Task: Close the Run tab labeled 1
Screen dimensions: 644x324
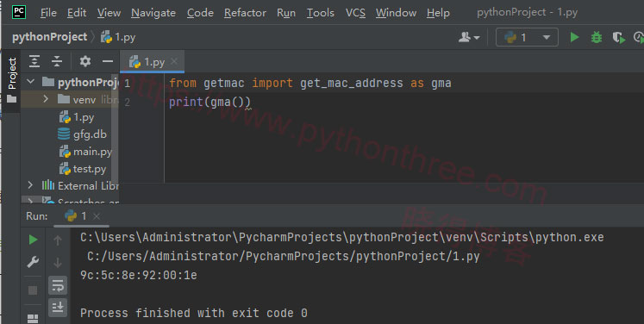Action: tap(96, 216)
